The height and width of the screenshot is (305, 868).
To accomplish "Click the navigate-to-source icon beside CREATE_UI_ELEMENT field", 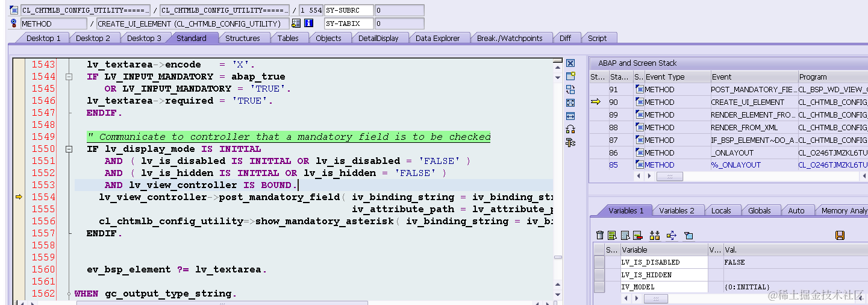I will point(296,24).
